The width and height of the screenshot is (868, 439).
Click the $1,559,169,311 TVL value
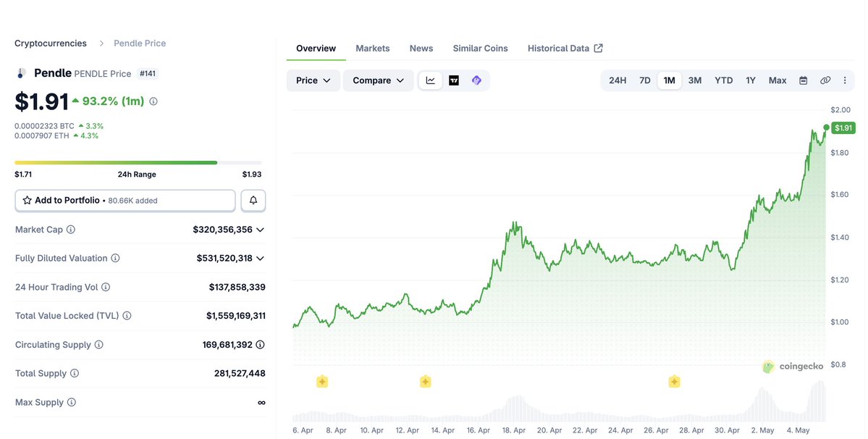point(236,316)
